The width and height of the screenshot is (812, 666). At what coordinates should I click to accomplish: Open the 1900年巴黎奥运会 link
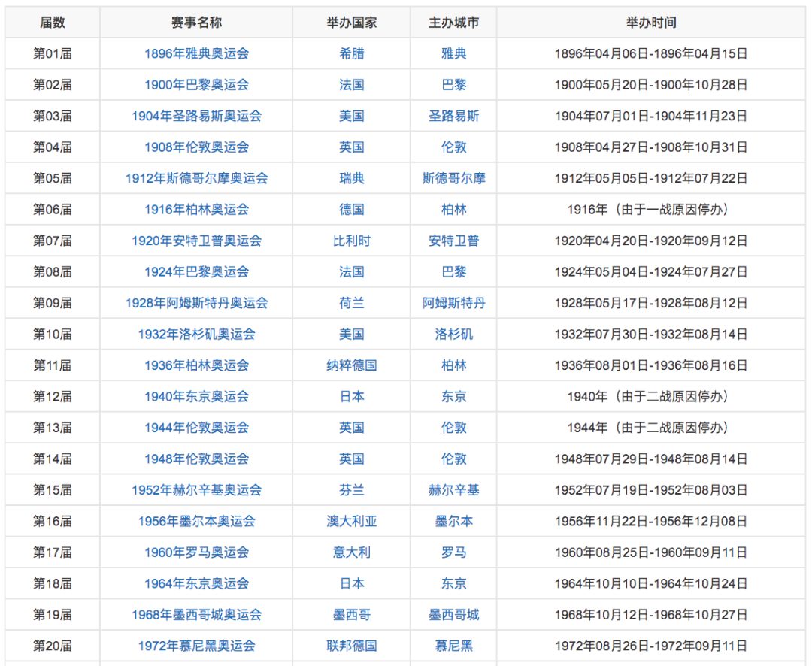[x=196, y=84]
